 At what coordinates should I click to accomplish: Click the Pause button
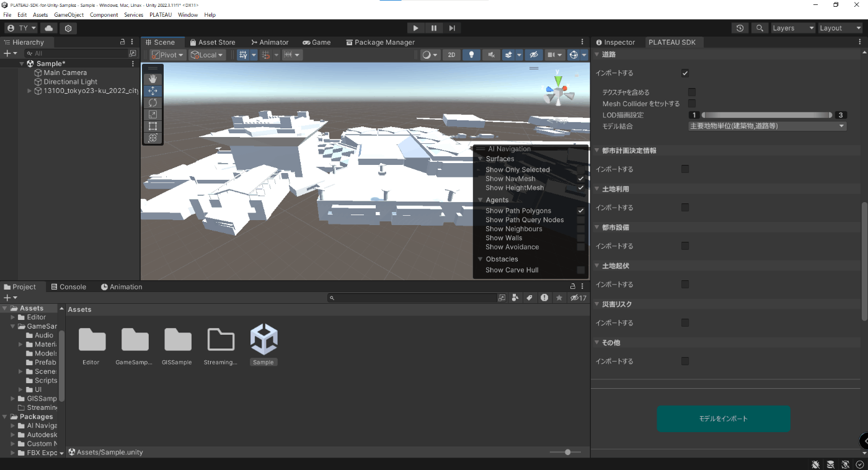434,28
